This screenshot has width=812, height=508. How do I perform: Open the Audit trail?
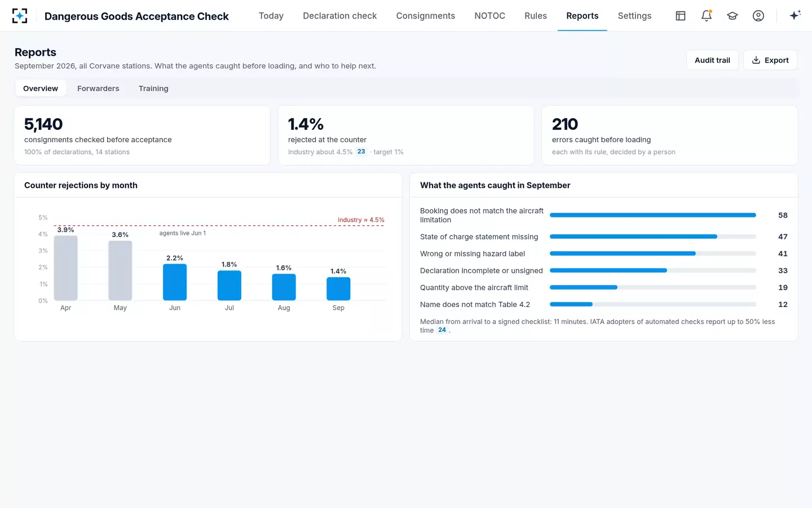point(712,60)
